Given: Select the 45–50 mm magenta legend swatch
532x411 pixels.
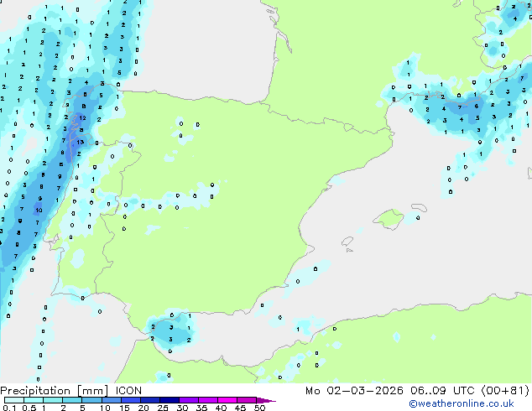Looking at the screenshot, I should pos(247,400).
